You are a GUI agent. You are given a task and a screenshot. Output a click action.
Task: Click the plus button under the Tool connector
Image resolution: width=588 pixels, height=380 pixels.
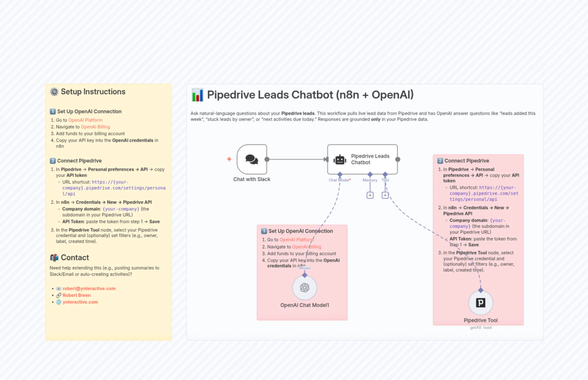click(385, 195)
